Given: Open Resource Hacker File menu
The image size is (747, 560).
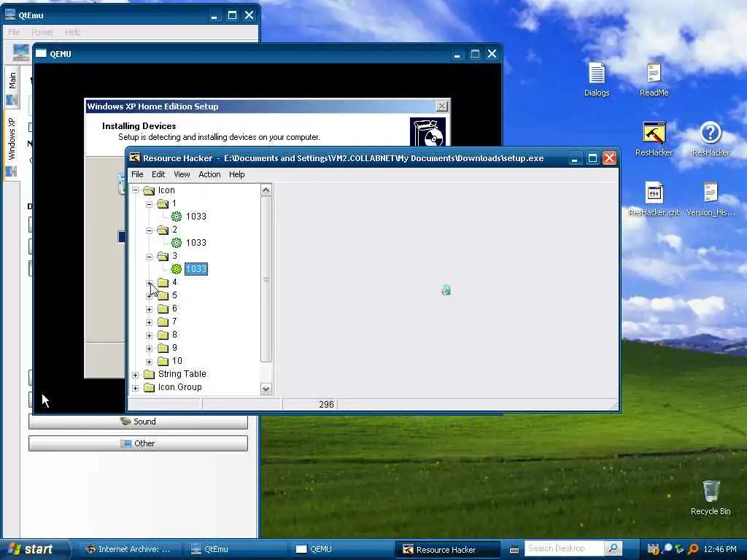Looking at the screenshot, I should click(137, 174).
